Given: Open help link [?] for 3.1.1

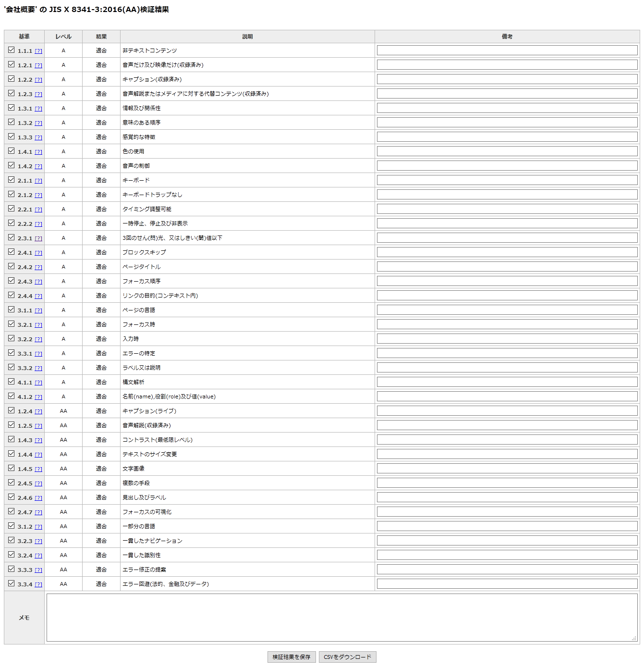Looking at the screenshot, I should pyautogui.click(x=38, y=310).
